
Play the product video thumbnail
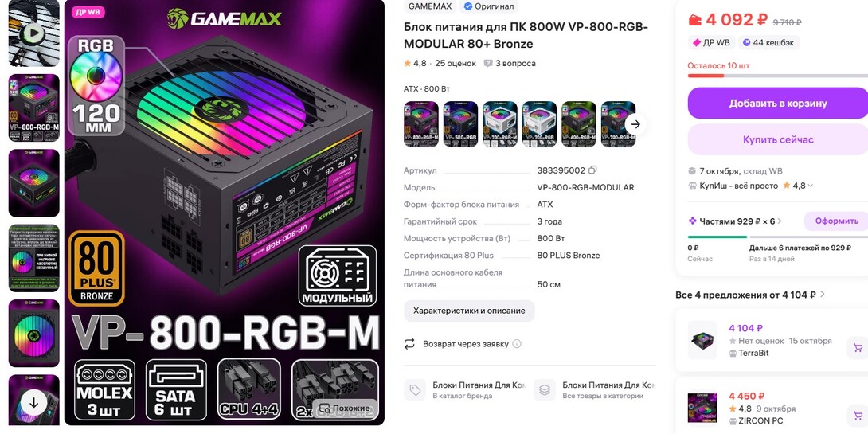point(33,33)
